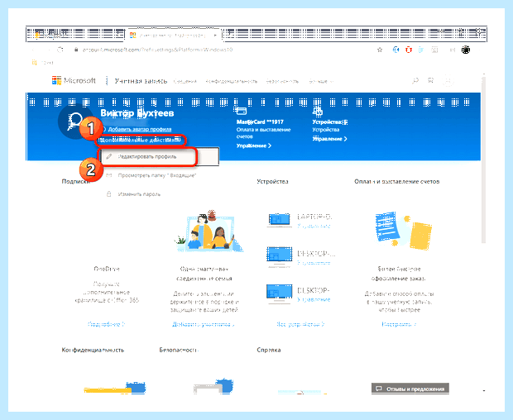
Task: Choose Просмотреть папку "Входящие" from the menu
Action: tap(156, 175)
